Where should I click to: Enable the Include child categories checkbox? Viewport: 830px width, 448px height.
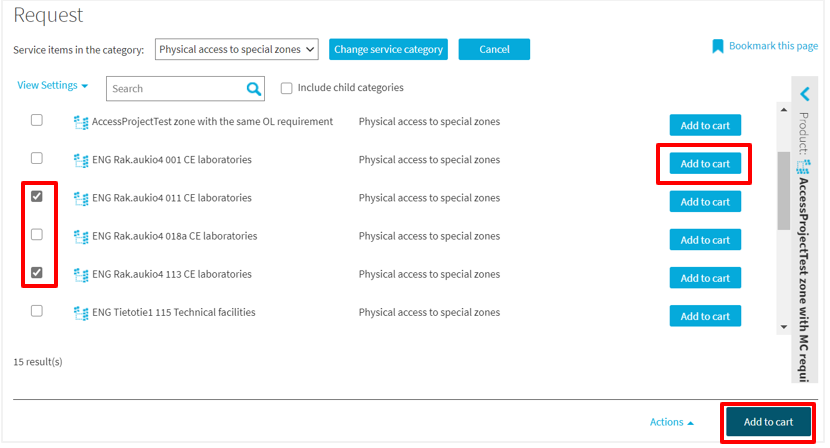point(287,88)
